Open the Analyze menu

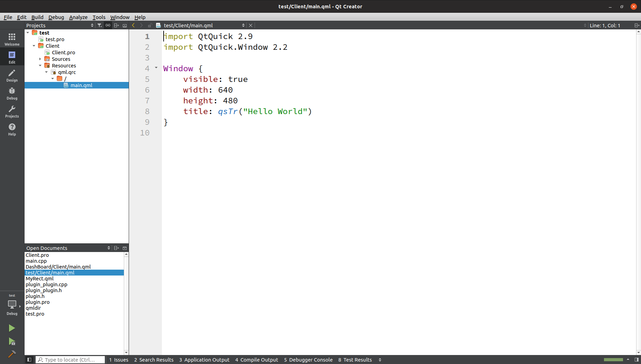tap(78, 17)
